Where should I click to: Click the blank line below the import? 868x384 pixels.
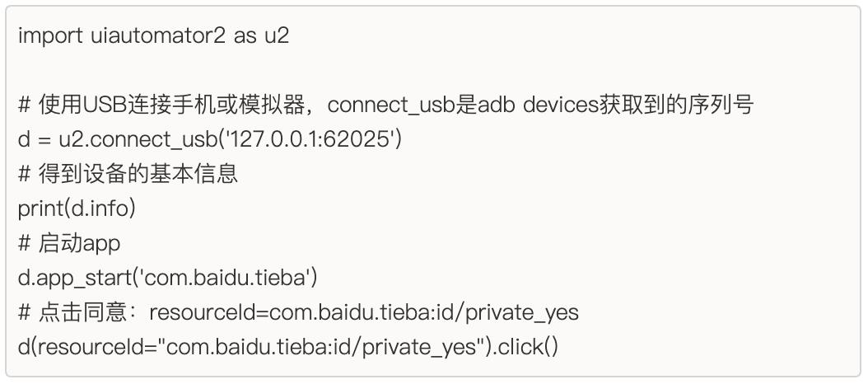tap(433, 70)
